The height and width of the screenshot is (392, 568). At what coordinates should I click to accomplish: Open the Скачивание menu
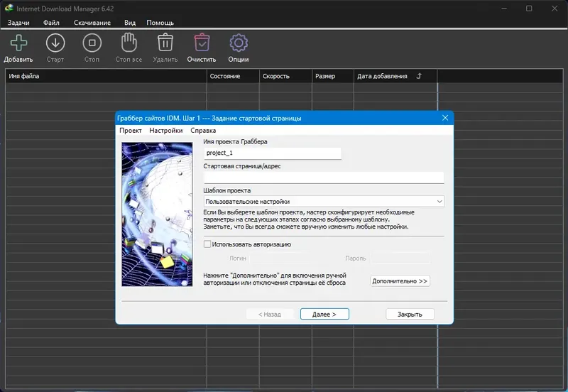point(92,23)
